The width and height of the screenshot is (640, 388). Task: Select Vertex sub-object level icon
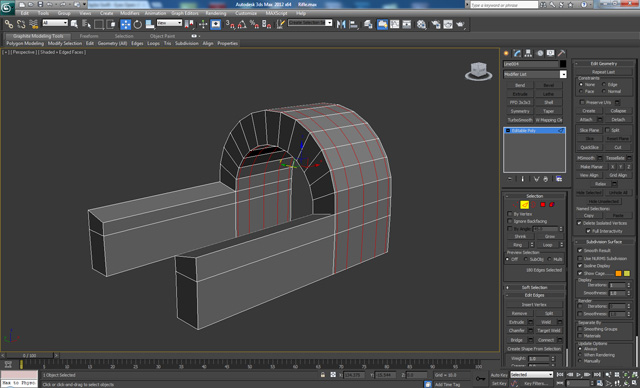tap(515, 204)
